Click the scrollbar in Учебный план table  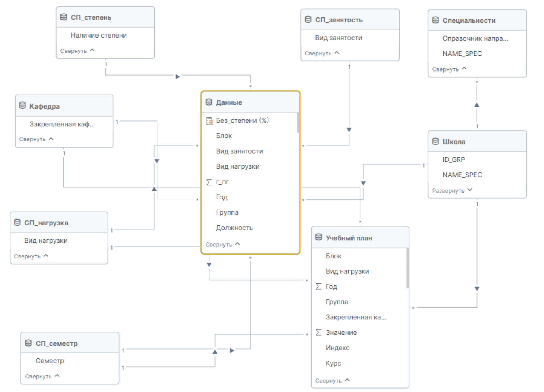pos(407,268)
